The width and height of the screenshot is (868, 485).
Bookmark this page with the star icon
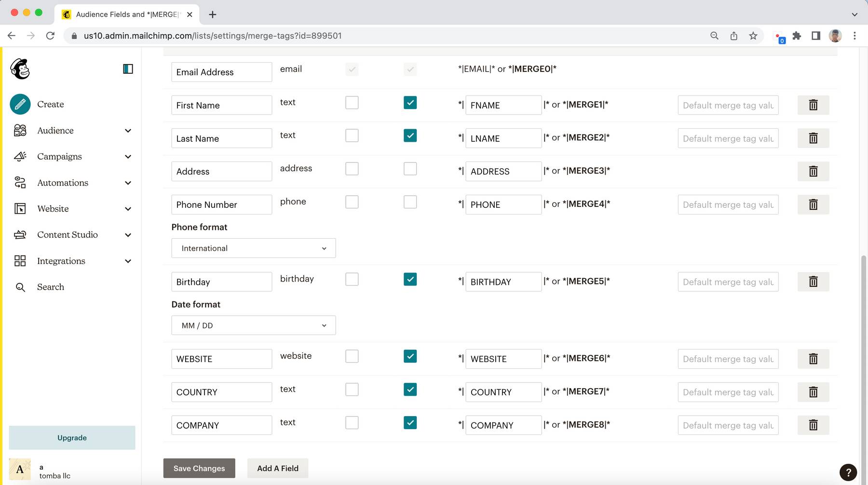(753, 36)
